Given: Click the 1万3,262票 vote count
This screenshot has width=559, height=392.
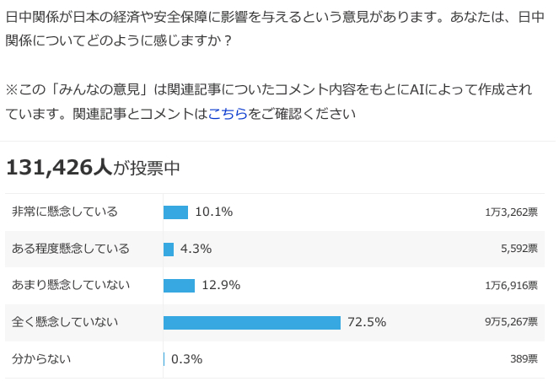Looking at the screenshot, I should pos(511,212).
